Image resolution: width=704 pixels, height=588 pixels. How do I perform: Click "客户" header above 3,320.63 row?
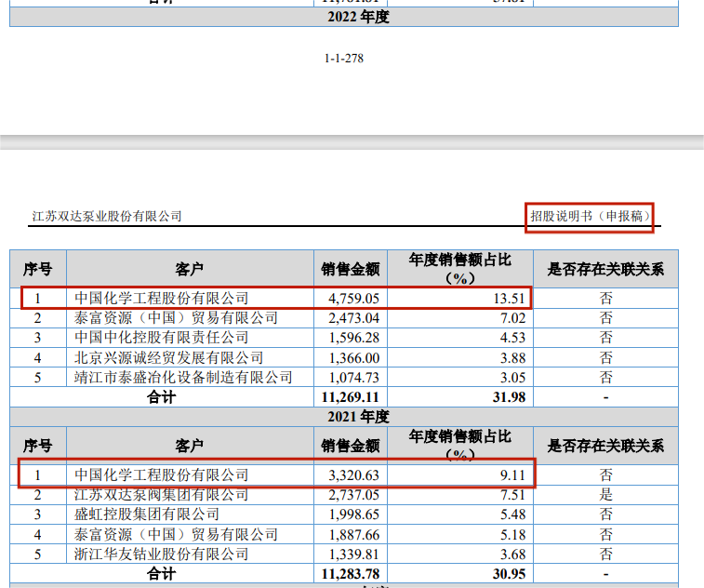190,446
